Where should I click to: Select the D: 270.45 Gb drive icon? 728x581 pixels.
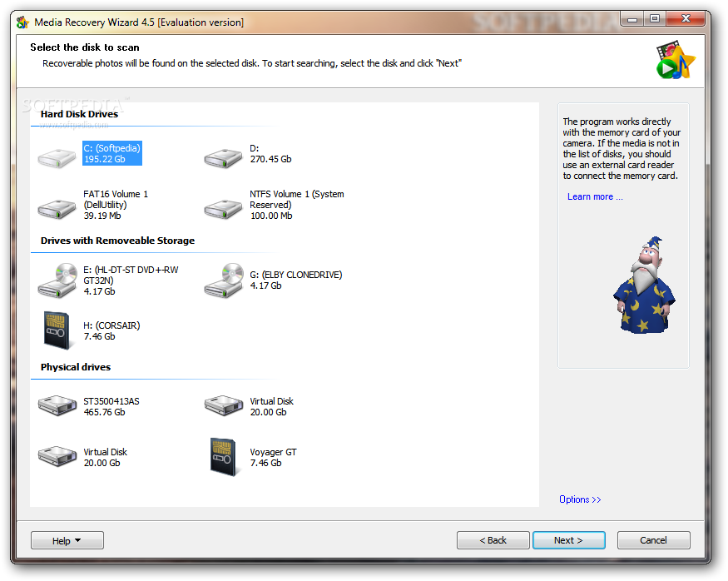point(223,158)
